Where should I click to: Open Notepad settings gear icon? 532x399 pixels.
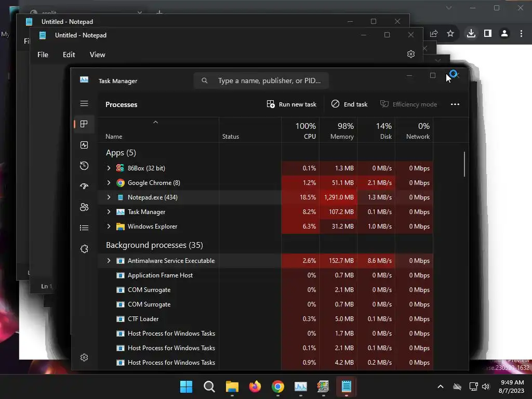pos(411,54)
